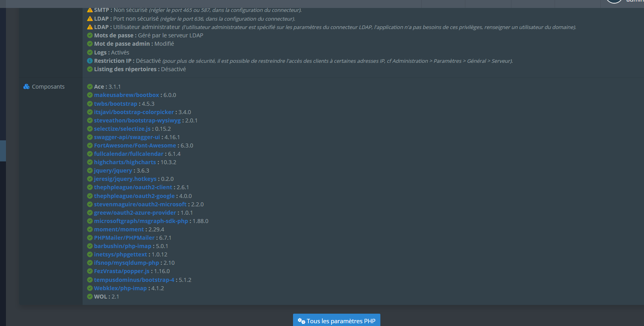This screenshot has width=644, height=326.
Task: Open the itsjavi/bootstrap-colorpicker link
Action: point(134,112)
